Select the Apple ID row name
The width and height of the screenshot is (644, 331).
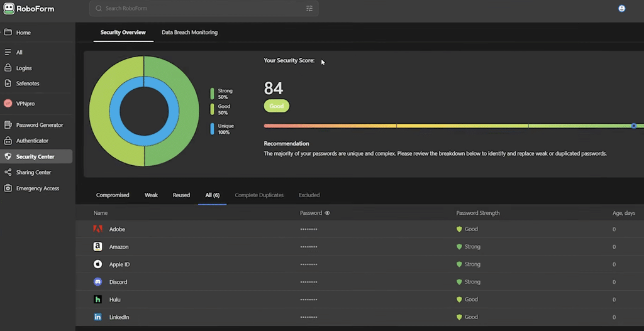(x=119, y=264)
